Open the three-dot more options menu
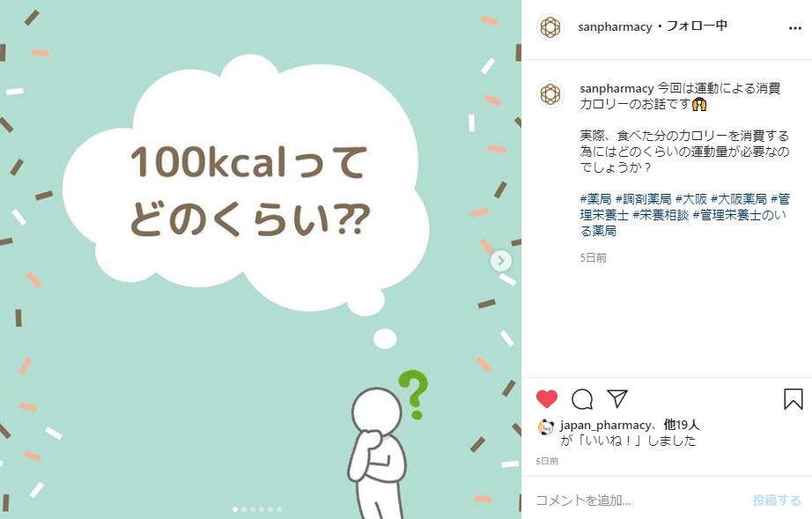This screenshot has height=519, width=812. [795, 28]
